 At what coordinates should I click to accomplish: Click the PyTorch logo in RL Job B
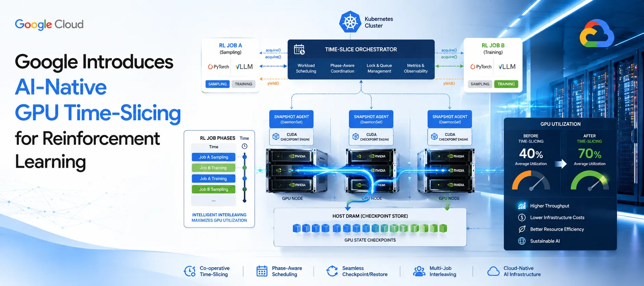pyautogui.click(x=481, y=67)
